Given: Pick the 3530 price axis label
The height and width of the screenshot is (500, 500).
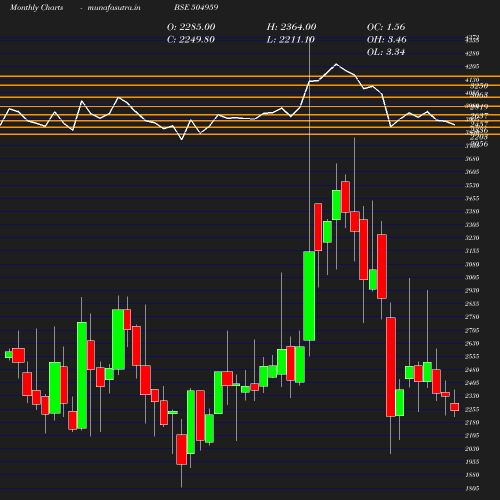Looking at the screenshot, I should click(x=472, y=185).
